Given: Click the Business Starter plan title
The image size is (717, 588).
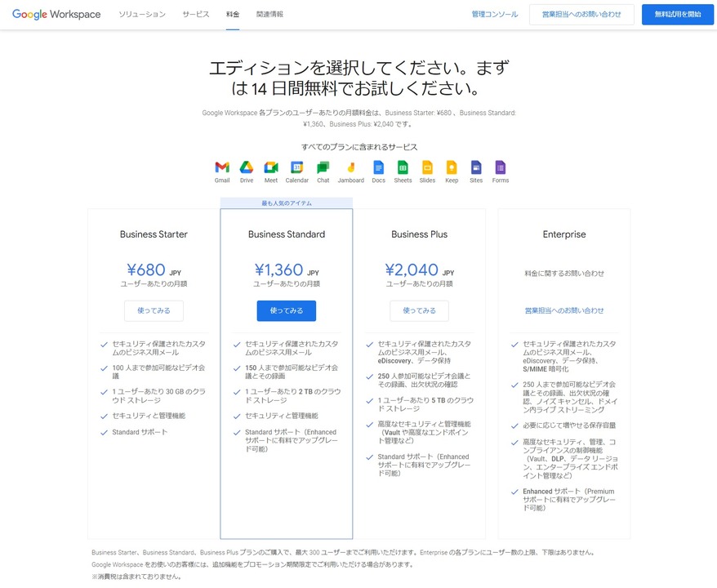Looking at the screenshot, I should [x=154, y=234].
